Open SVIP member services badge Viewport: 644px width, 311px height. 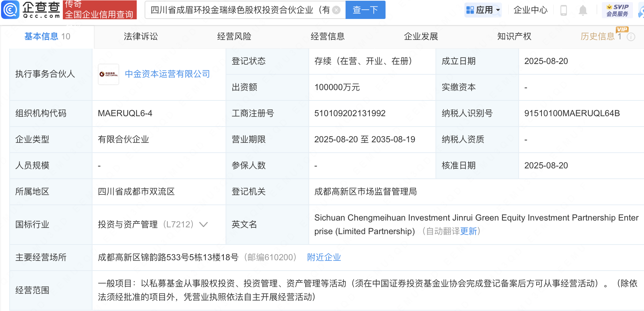(617, 10)
